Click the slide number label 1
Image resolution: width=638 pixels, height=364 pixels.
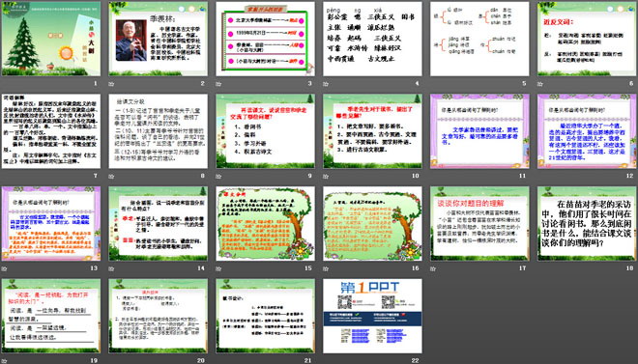click(96, 83)
